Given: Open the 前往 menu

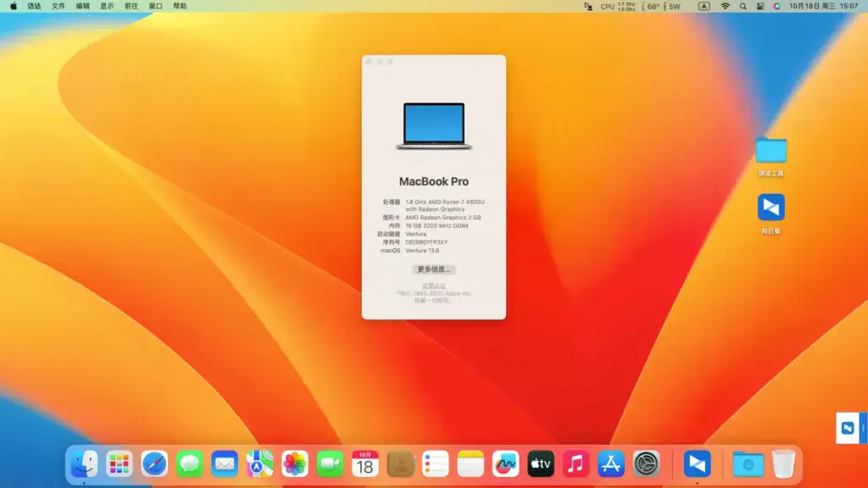Looking at the screenshot, I should pos(131,6).
